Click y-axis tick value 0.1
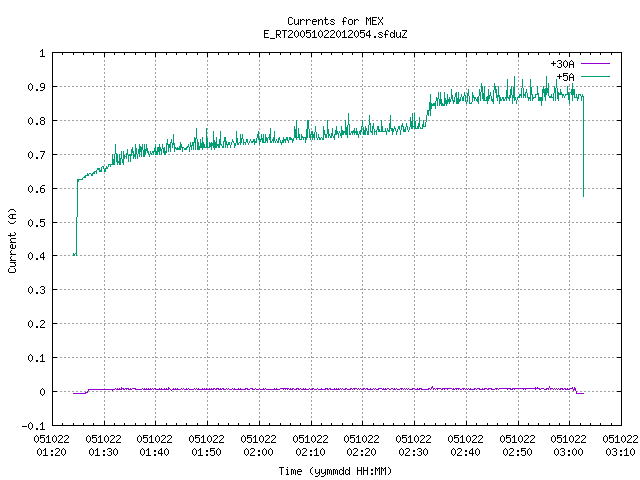640x480 pixels. (x=36, y=358)
